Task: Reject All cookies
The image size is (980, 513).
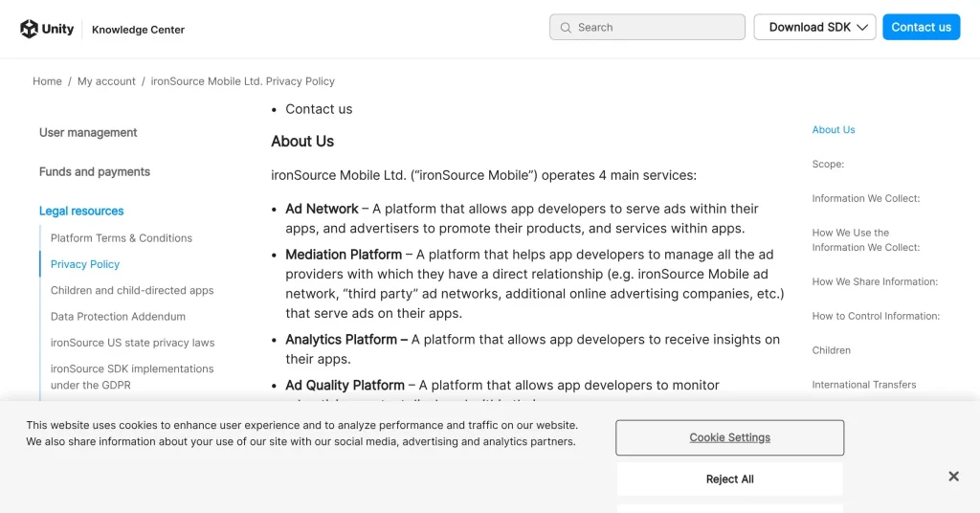Action: [x=729, y=480]
